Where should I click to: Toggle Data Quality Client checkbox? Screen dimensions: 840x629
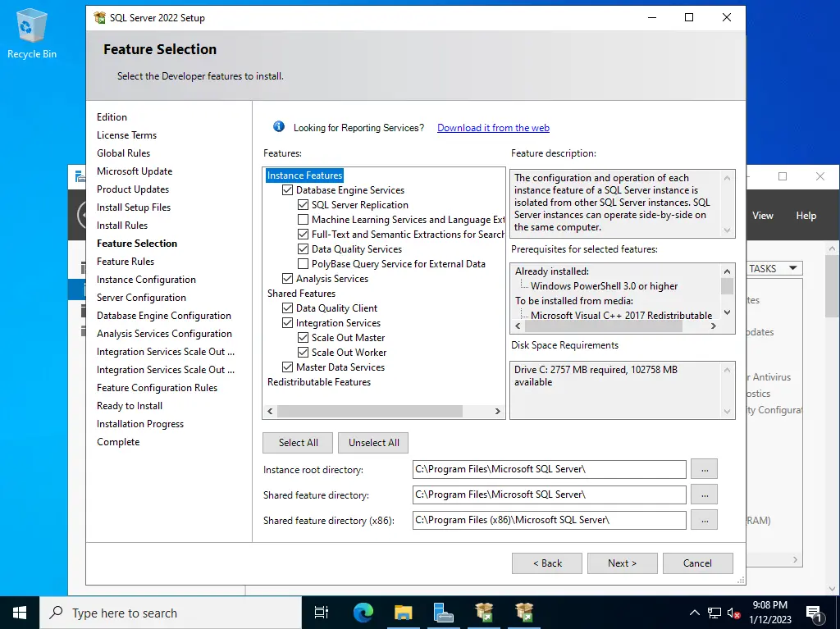click(288, 308)
